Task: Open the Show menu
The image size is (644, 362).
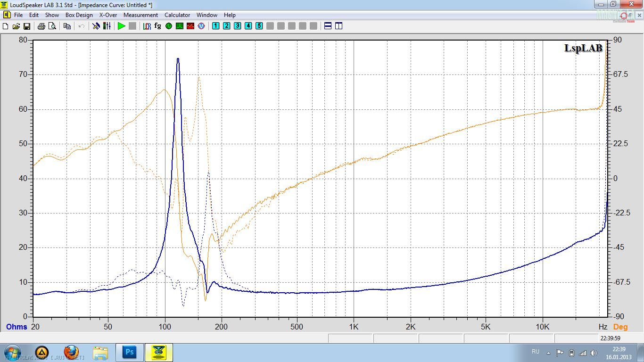Action: (52, 15)
